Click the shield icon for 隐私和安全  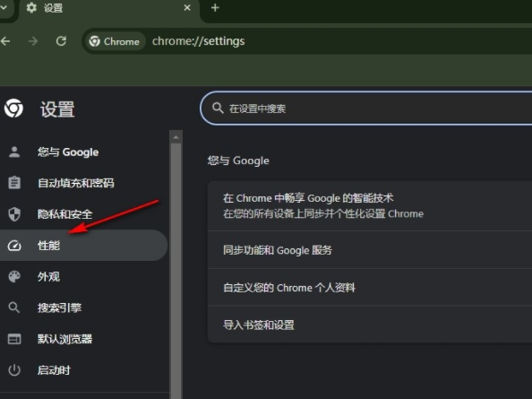coord(14,214)
